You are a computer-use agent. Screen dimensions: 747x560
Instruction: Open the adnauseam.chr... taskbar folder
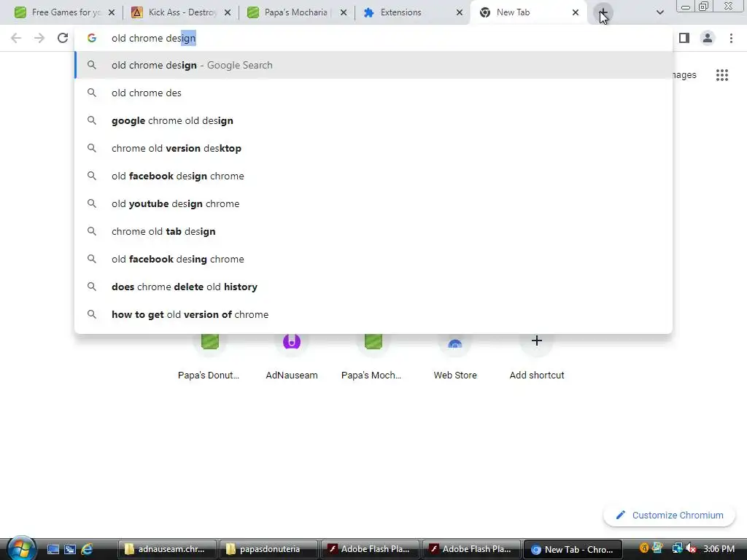tap(167, 549)
